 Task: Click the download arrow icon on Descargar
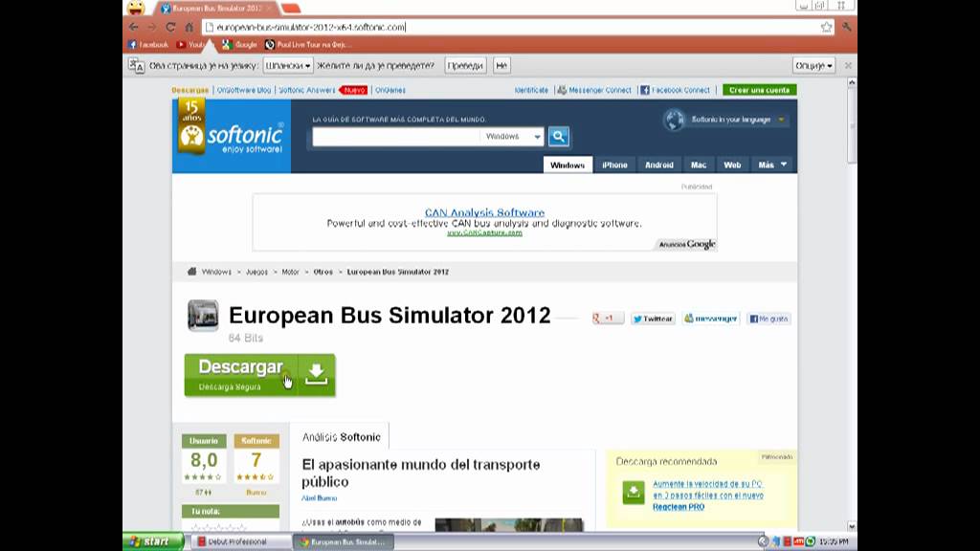coord(316,375)
